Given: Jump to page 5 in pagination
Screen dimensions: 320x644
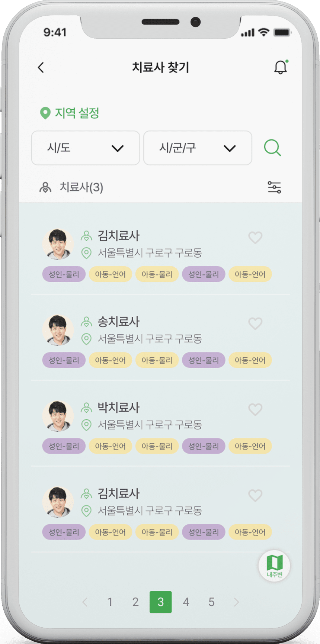Looking at the screenshot, I should (x=211, y=602).
